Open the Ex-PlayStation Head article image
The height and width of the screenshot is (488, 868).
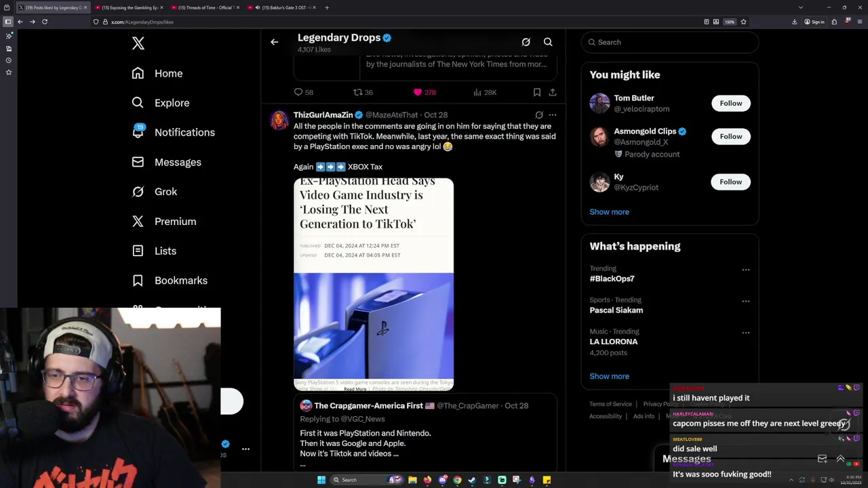(374, 285)
